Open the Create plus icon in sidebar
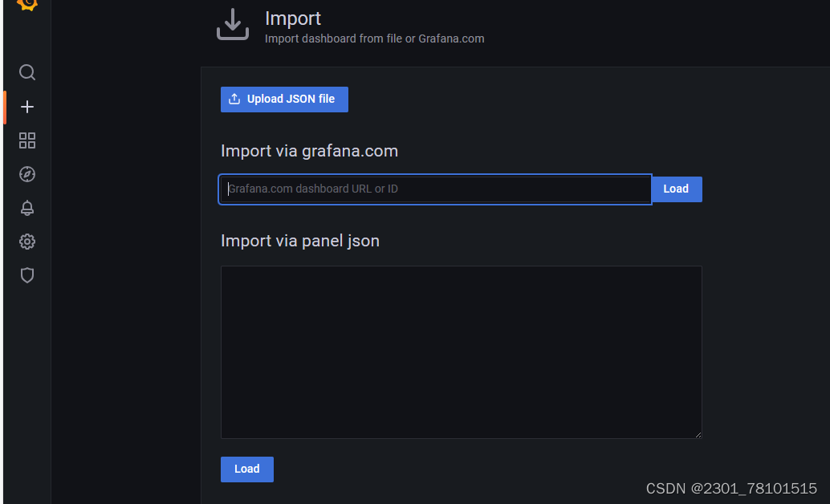Screen dimensions: 830x504 click(26, 106)
